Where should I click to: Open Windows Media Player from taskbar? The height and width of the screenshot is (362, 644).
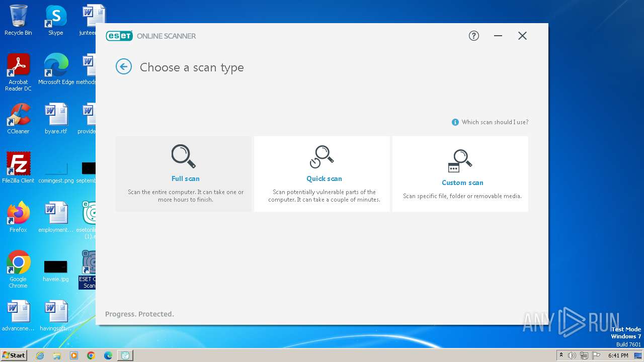pos(74,355)
